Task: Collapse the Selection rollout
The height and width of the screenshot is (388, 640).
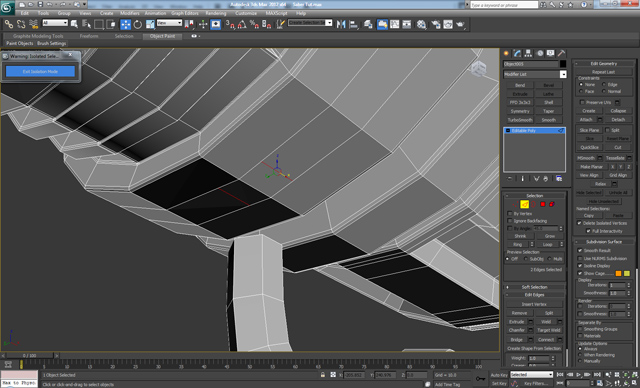Action: pyautogui.click(x=534, y=196)
